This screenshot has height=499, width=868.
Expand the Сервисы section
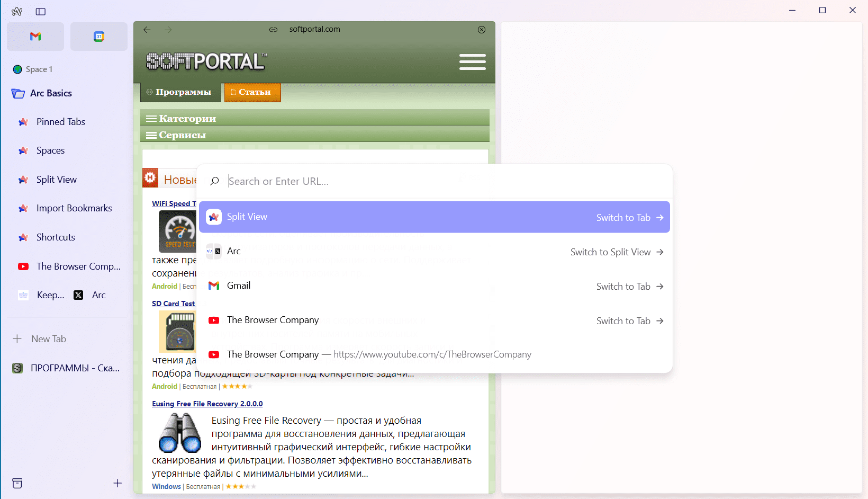click(315, 135)
